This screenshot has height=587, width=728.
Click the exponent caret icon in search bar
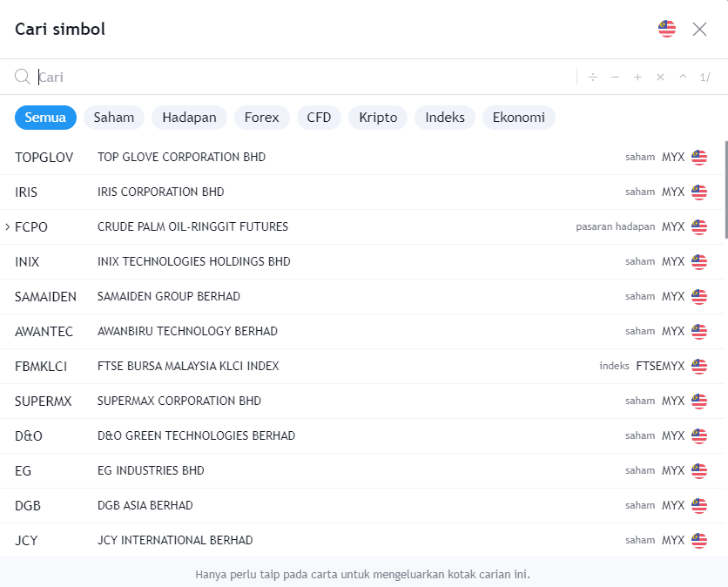click(x=683, y=77)
